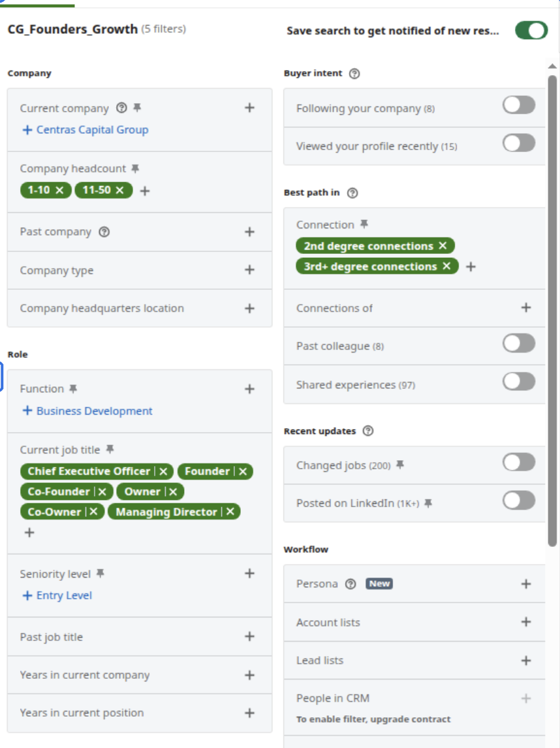560x748 pixels.
Task: Click the pin icon beside Connection
Action: click(x=364, y=224)
